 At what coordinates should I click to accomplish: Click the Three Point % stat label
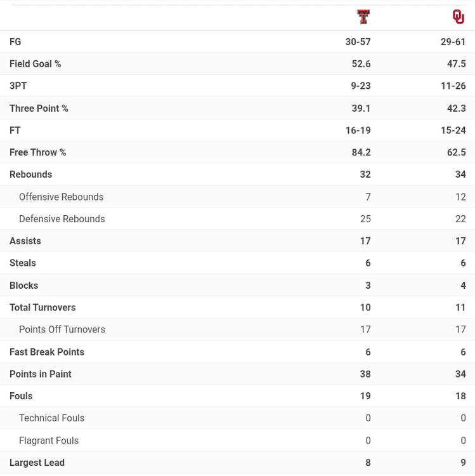pyautogui.click(x=39, y=109)
